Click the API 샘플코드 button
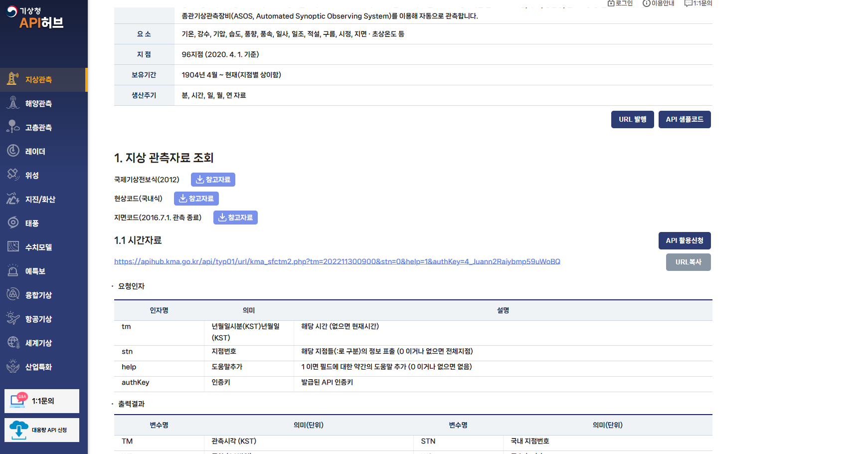This screenshot has width=868, height=454. (x=685, y=119)
